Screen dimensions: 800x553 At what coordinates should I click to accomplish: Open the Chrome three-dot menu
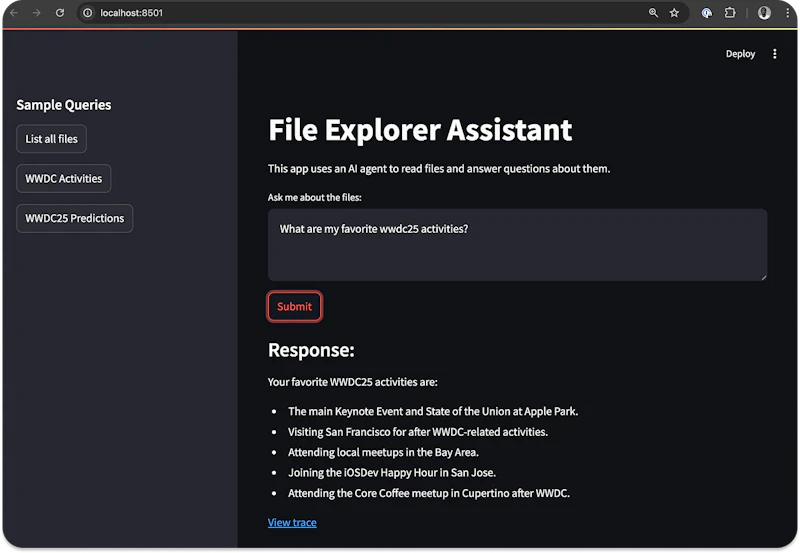(x=788, y=13)
